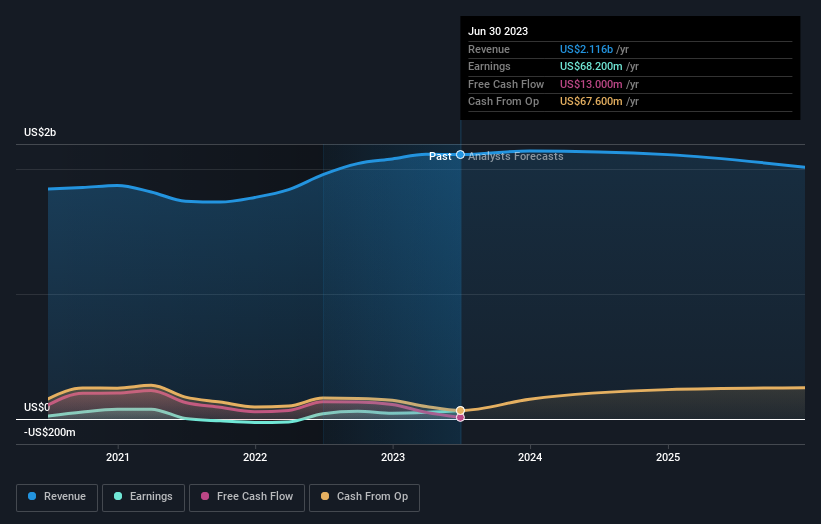
Task: Click the Revenue row label in tooltip
Action: tap(489, 49)
